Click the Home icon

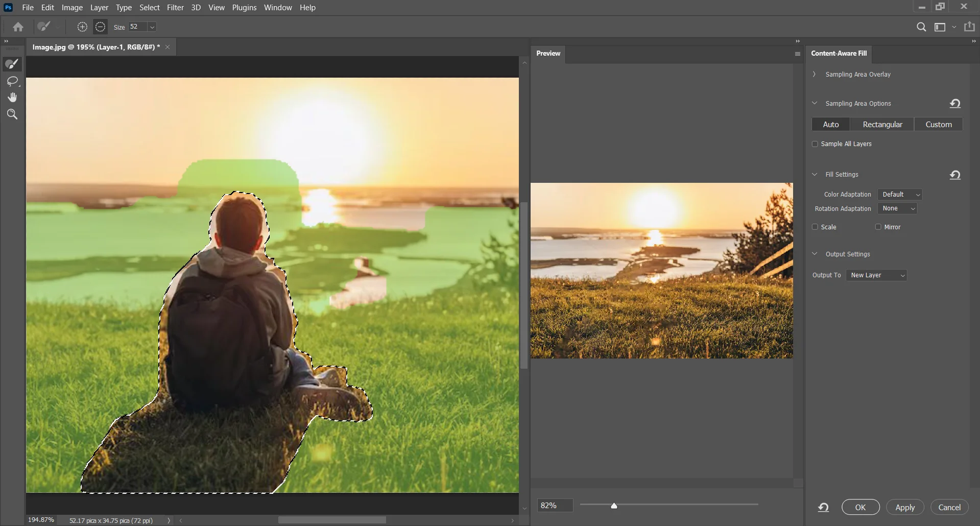(x=18, y=27)
